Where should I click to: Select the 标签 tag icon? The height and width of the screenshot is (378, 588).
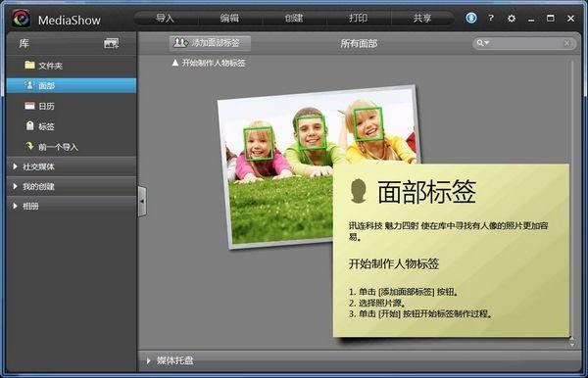point(30,125)
